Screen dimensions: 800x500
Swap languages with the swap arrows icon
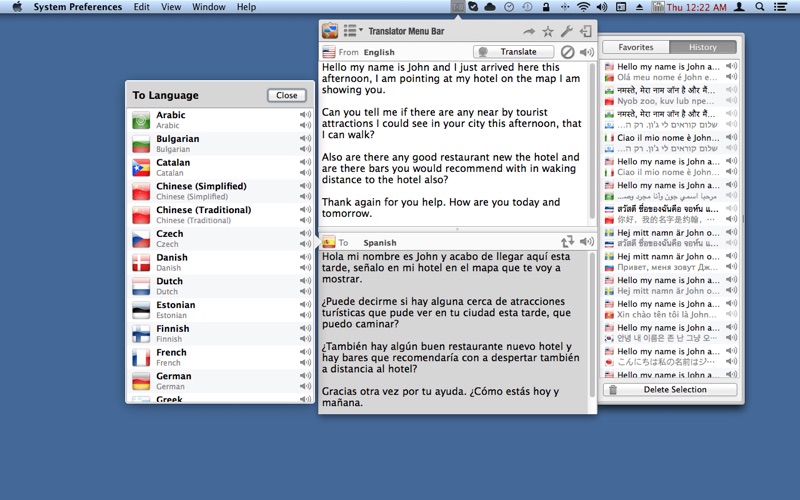(x=567, y=241)
